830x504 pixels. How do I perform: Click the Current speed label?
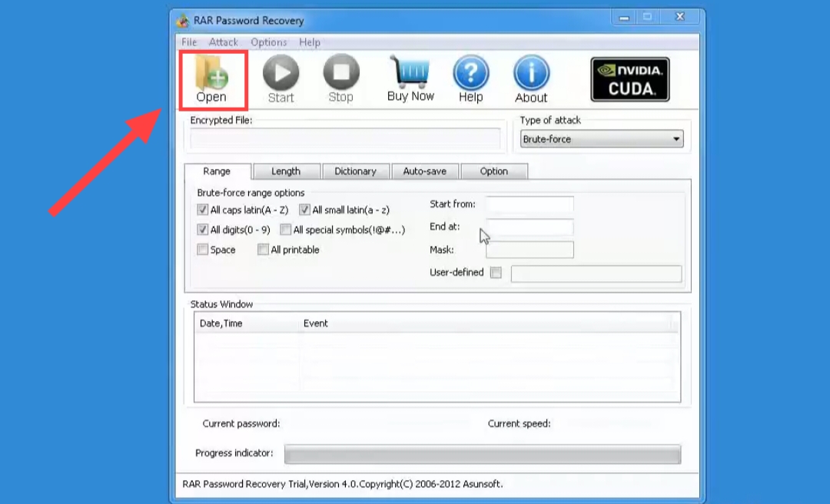[x=520, y=423]
